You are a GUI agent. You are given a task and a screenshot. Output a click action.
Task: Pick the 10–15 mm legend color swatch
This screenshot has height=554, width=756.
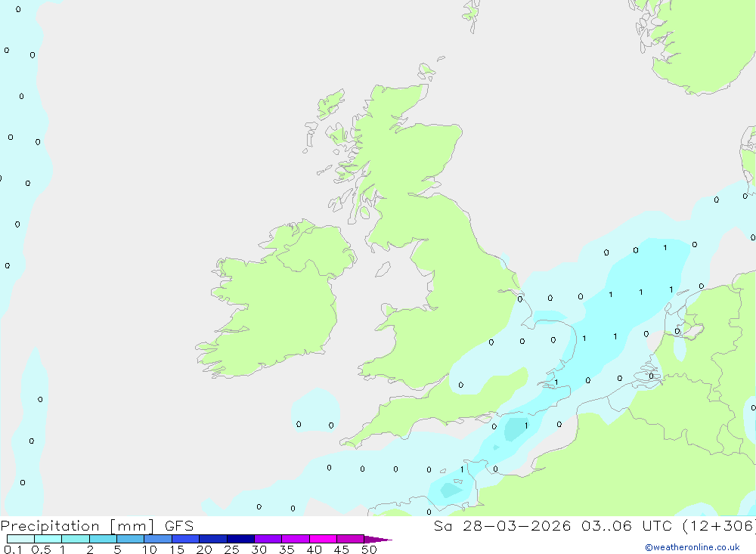click(158, 539)
